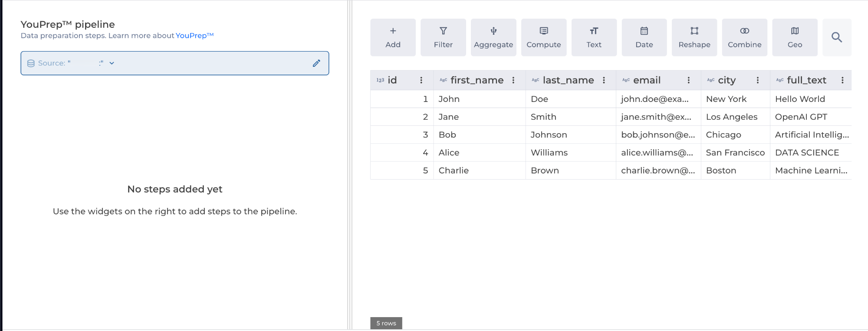Screen dimensions: 868x331
Task: Click the search magnifier icon
Action: coord(837,37)
